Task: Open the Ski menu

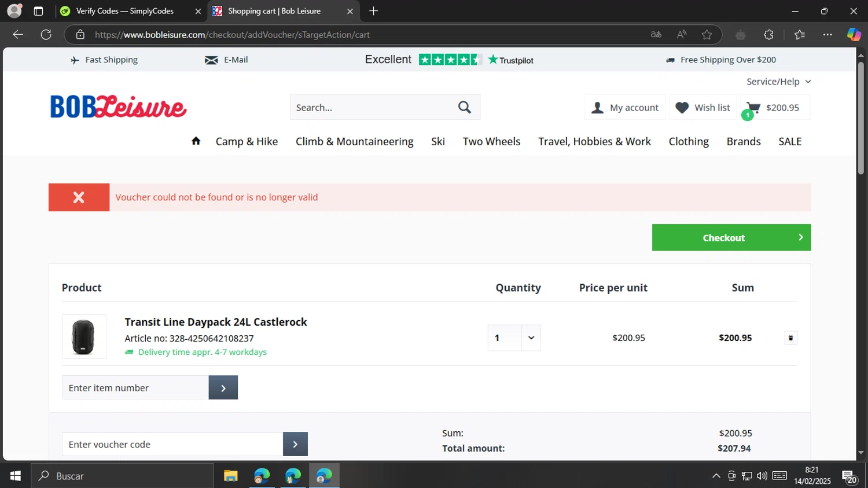Action: [x=438, y=142]
